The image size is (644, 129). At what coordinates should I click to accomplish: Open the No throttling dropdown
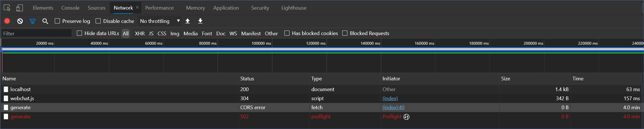tap(160, 21)
